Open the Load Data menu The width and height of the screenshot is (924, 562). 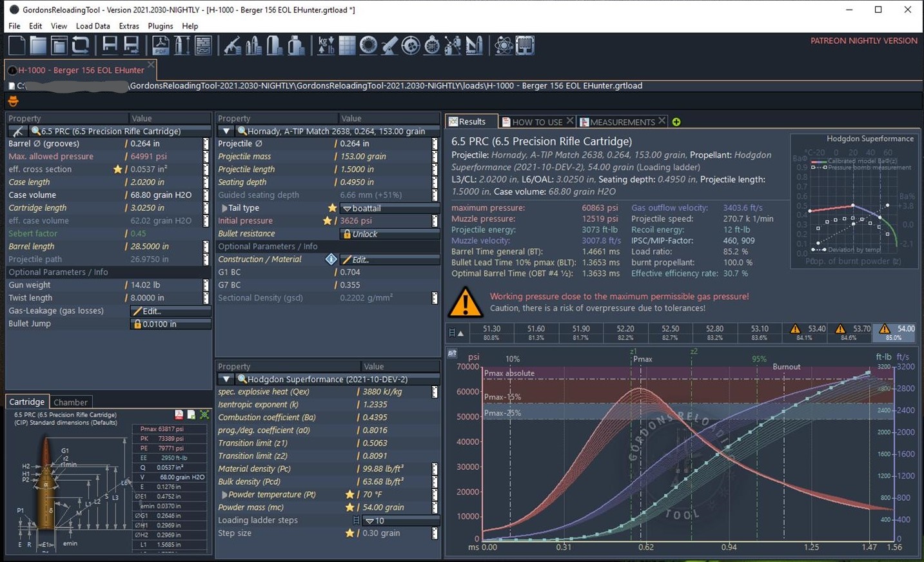[x=93, y=26]
